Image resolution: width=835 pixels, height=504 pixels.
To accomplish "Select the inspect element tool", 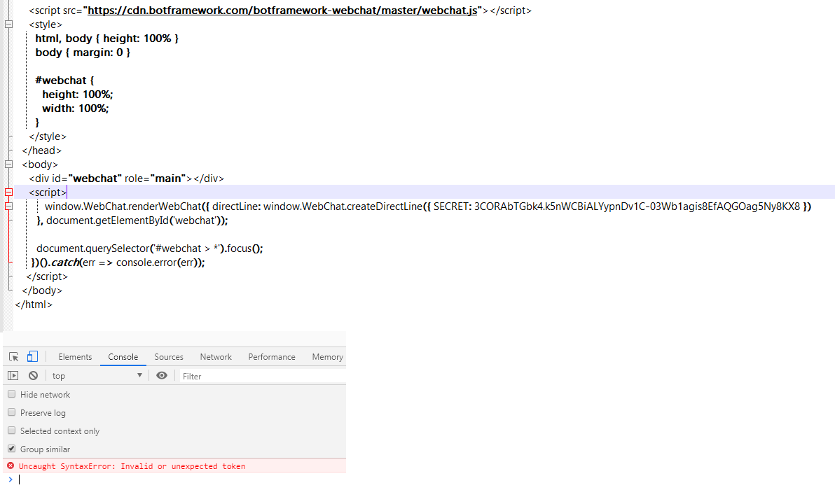I will point(13,356).
